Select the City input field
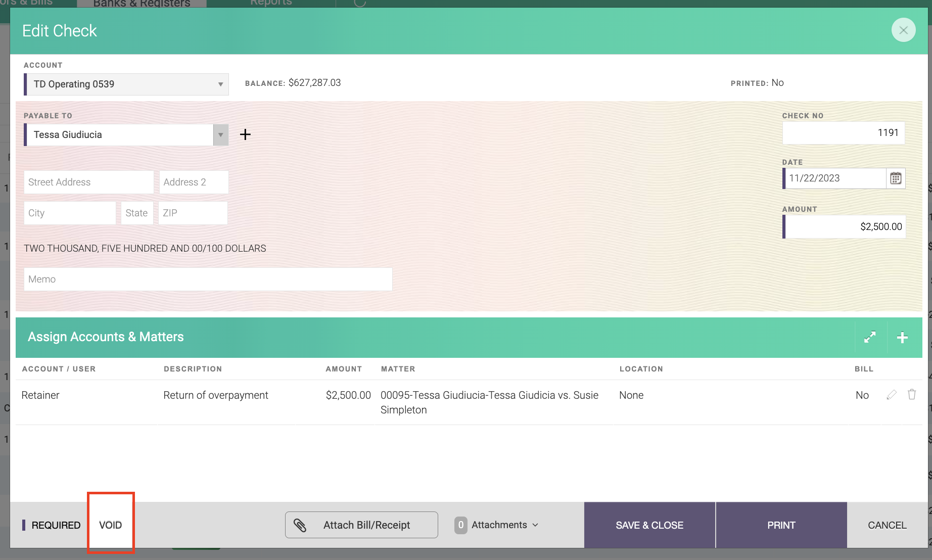 coord(70,213)
